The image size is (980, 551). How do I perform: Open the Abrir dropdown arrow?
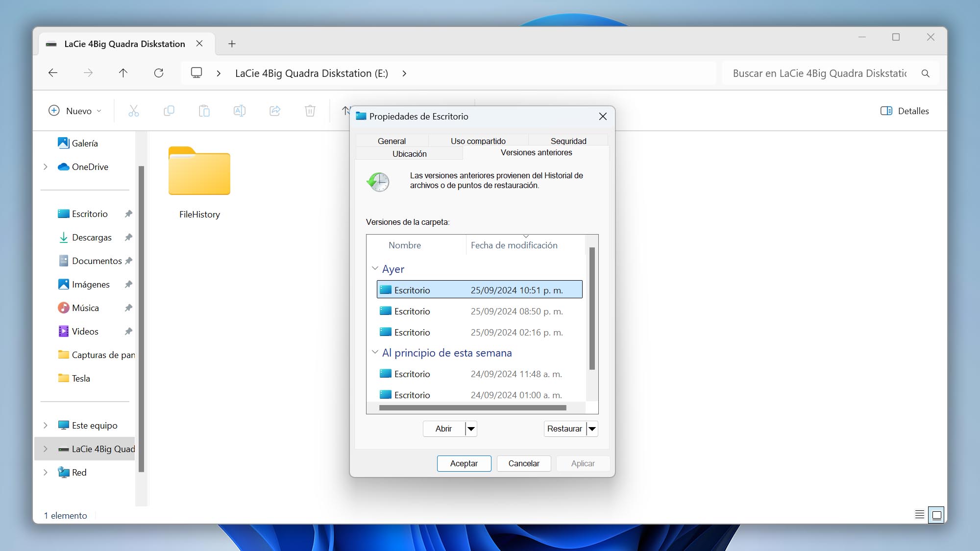[471, 429]
